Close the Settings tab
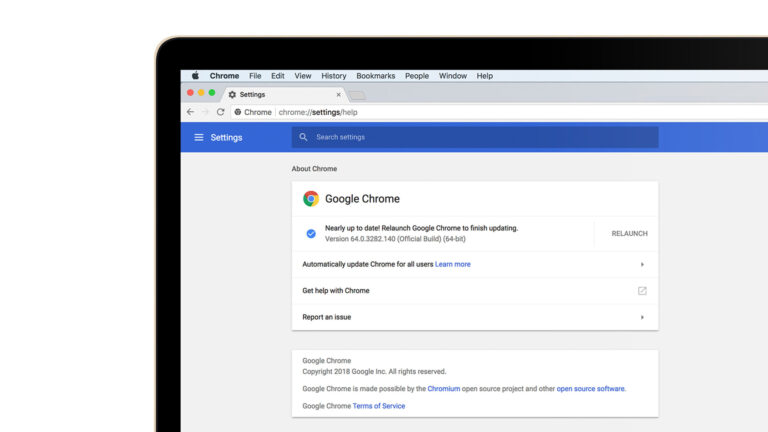768x432 pixels. click(338, 95)
